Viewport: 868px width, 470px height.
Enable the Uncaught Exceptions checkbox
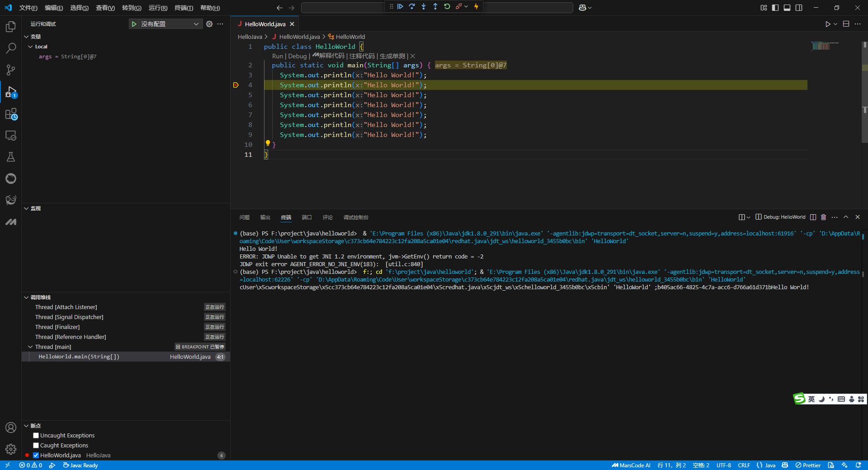coord(36,435)
